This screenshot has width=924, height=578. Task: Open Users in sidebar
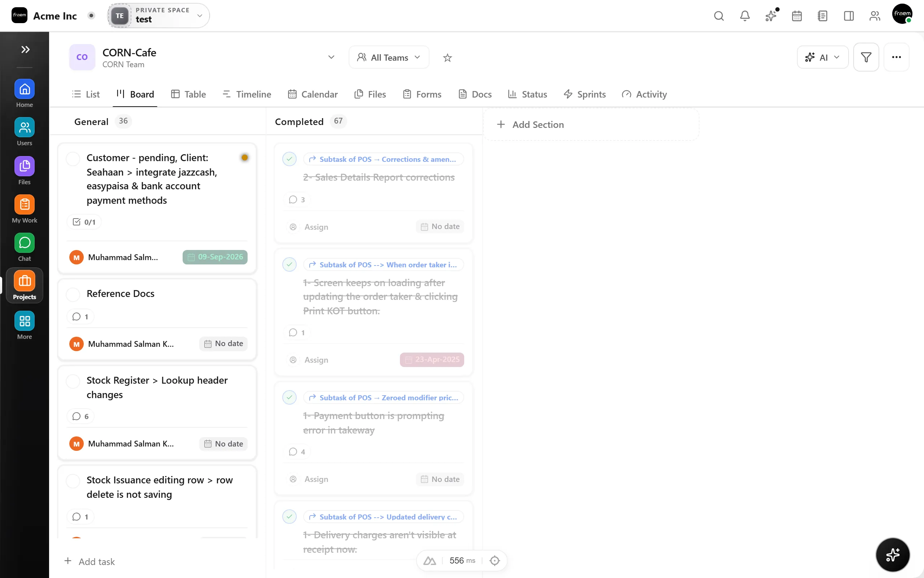25,132
